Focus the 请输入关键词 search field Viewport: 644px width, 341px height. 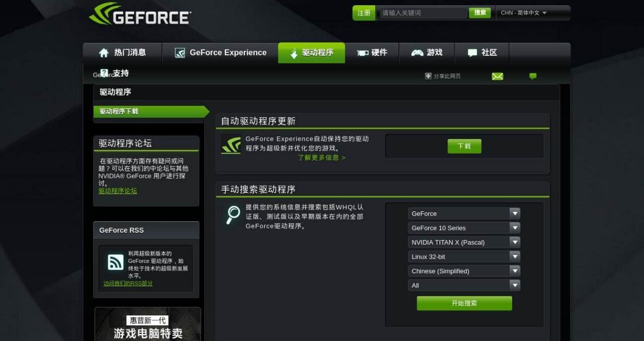(x=423, y=13)
